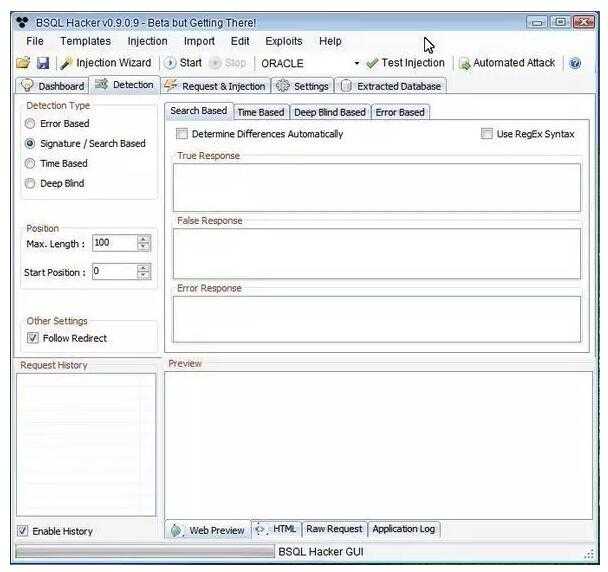Viewport: 608px width, 572px height.
Task: Decrease Max. Length with down arrow
Action: (x=144, y=247)
